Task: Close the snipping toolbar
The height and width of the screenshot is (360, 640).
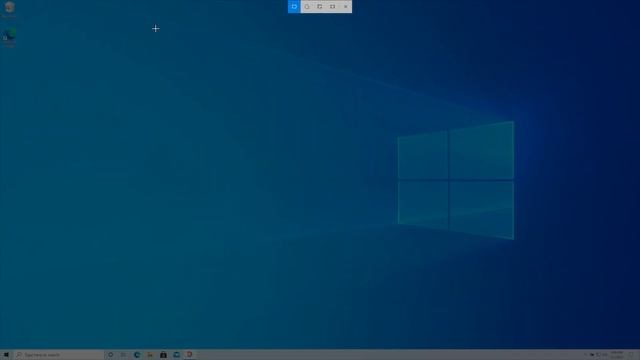Action: pyautogui.click(x=345, y=7)
